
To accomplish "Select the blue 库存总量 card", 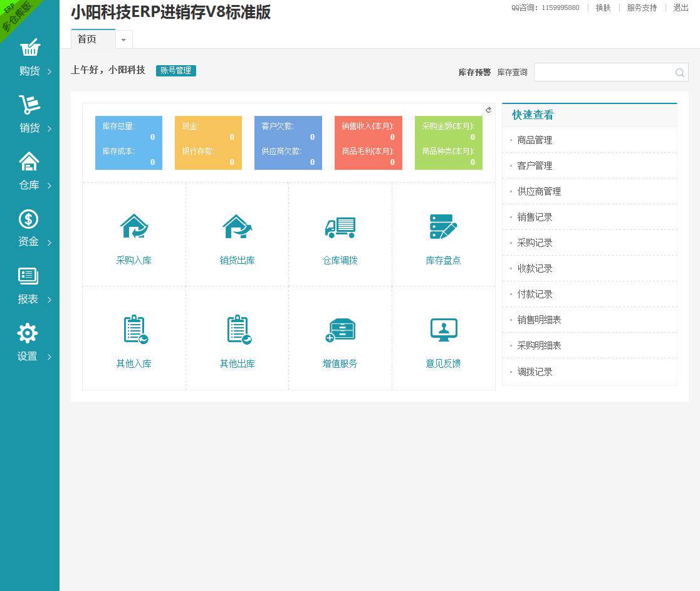I will 128,143.
